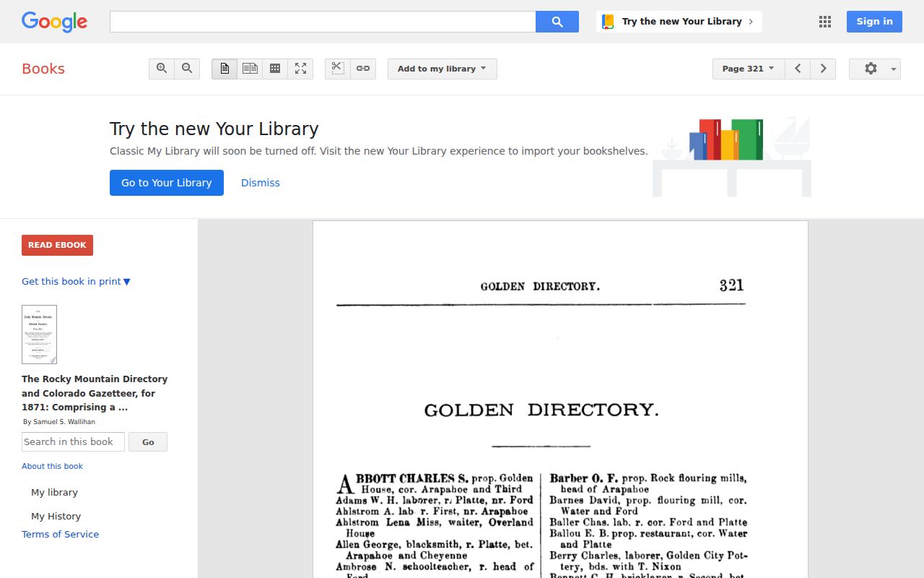The width and height of the screenshot is (924, 578).
Task: Click Try the new Your Library chip
Action: 679,22
